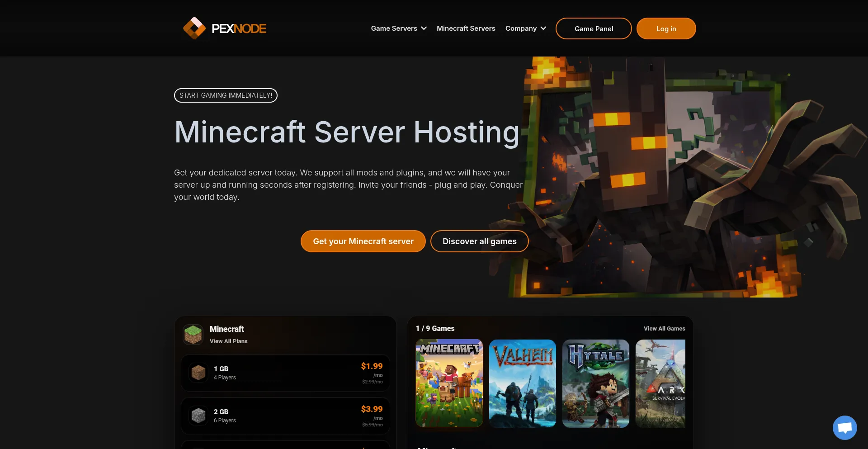Viewport: 868px width, 449px height.
Task: Select the Valheim game thumbnail
Action: coord(522,383)
